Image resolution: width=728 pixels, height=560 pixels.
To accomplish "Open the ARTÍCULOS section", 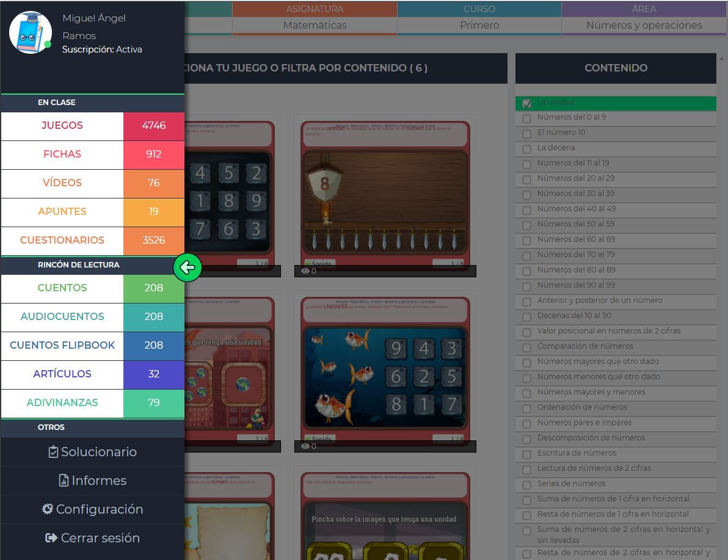I will [x=62, y=375].
